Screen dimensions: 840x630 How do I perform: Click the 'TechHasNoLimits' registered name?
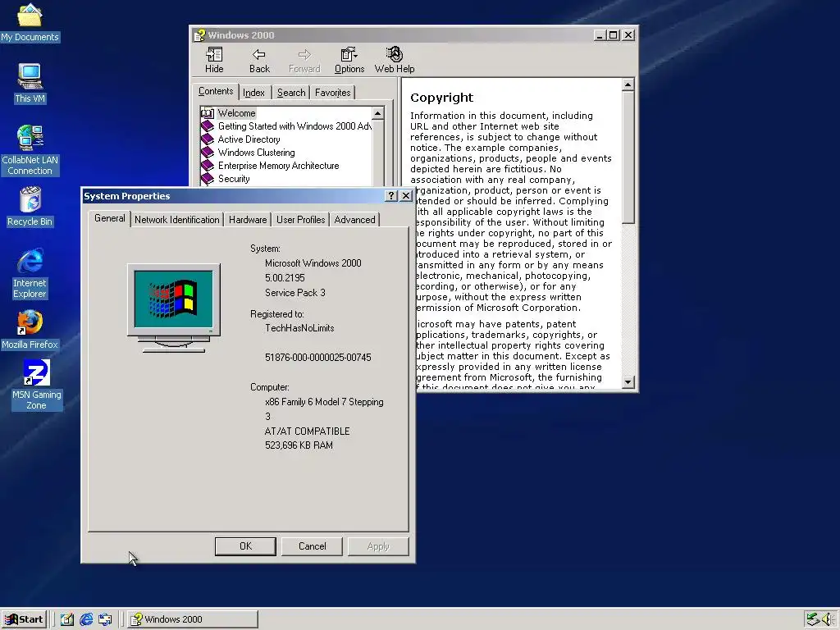click(x=299, y=328)
